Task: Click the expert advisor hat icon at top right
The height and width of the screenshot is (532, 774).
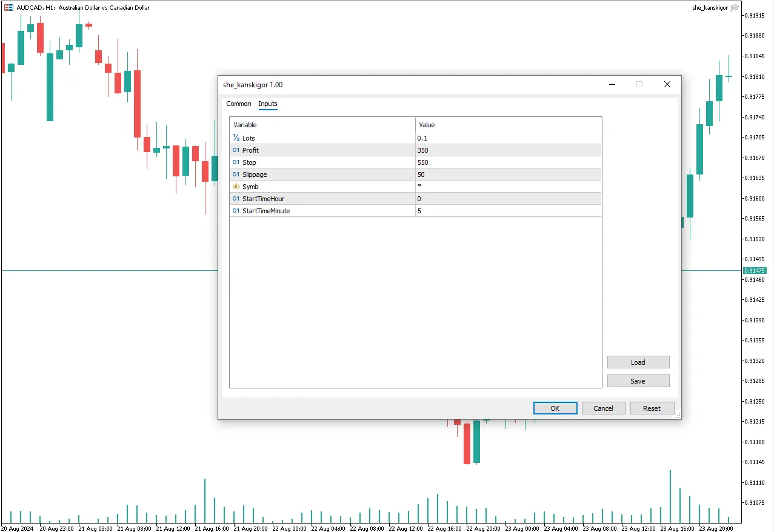Action: click(x=735, y=8)
